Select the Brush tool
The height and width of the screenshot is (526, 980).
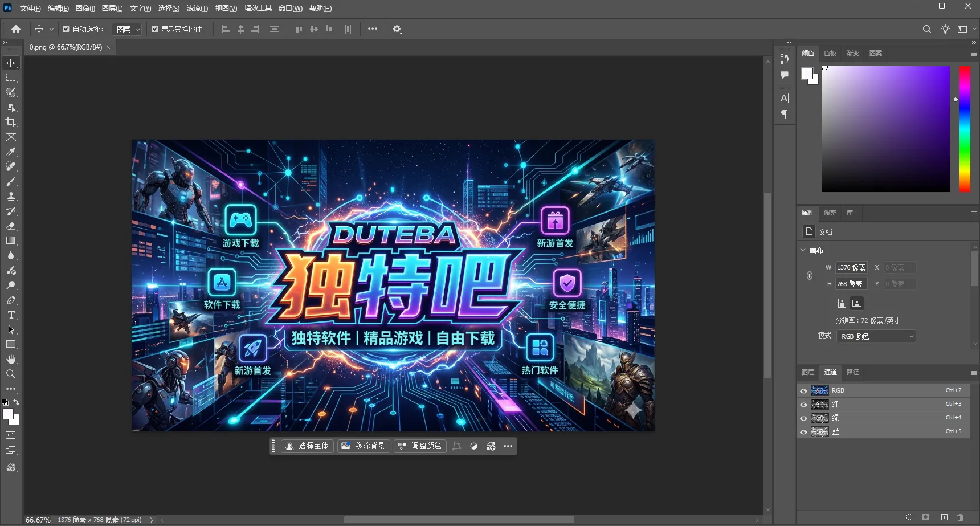point(10,181)
